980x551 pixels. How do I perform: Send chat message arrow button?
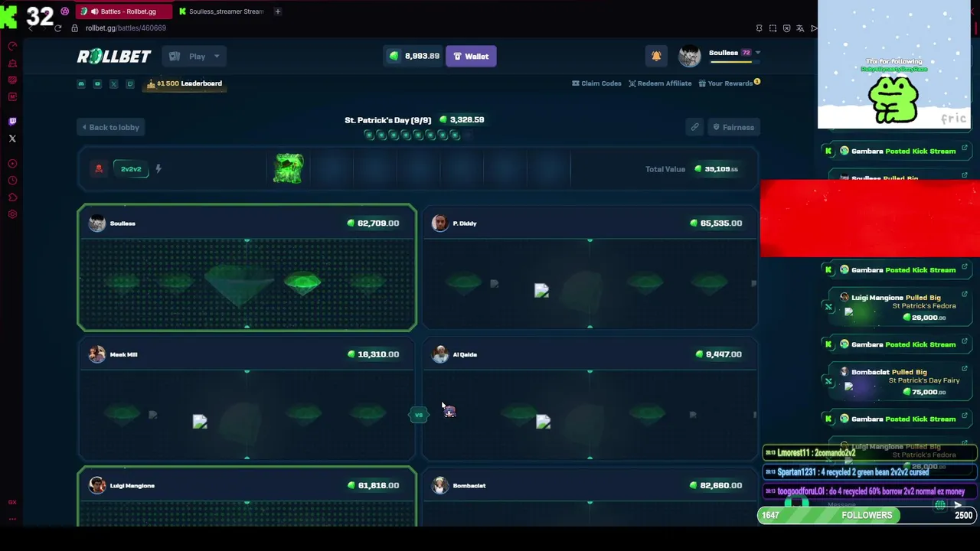(x=958, y=505)
